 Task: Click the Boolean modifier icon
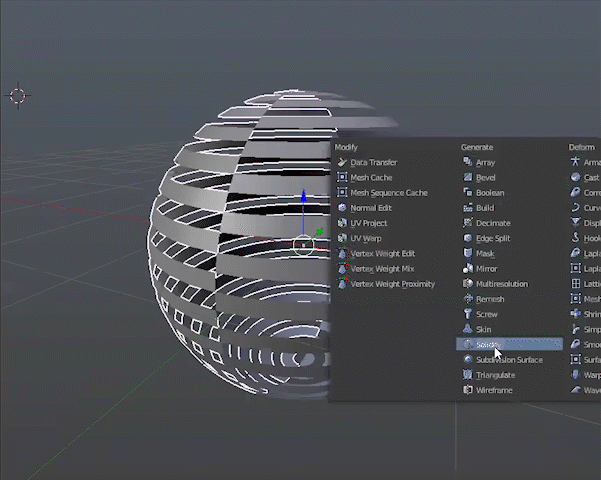pyautogui.click(x=468, y=192)
